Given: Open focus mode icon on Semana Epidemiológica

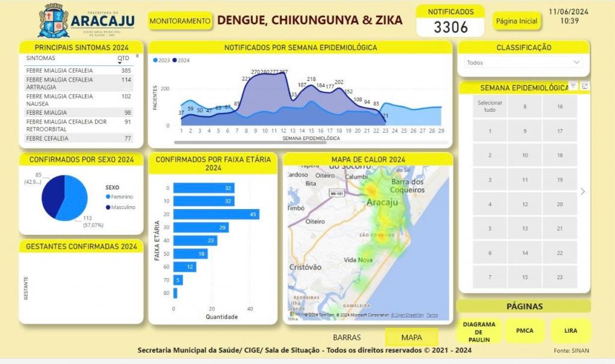Looking at the screenshot, I should pyautogui.click(x=584, y=86).
